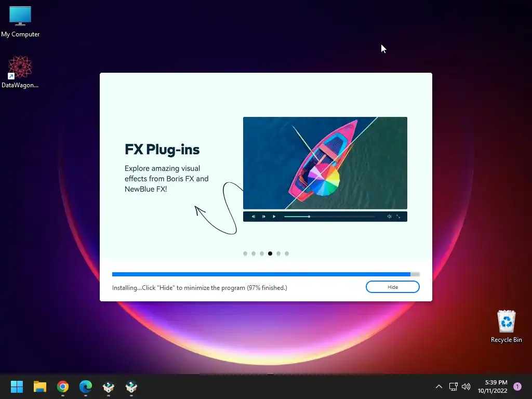Image resolution: width=532 pixels, height=399 pixels.
Task: Open the notification badge showing 1
Action: coord(517,387)
